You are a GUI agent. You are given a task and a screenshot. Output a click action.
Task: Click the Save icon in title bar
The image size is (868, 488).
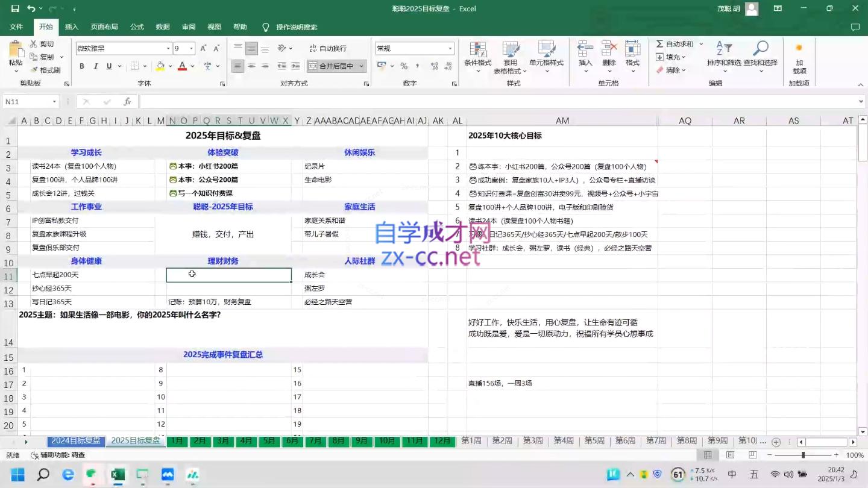[x=15, y=8]
